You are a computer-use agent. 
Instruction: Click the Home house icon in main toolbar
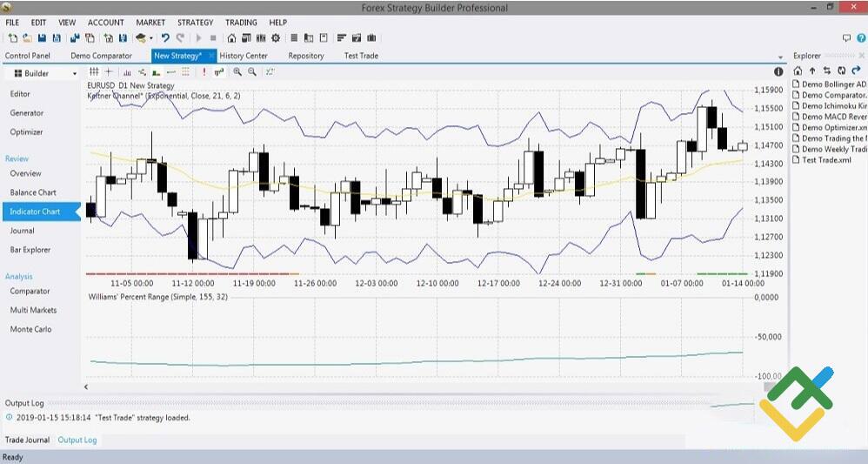tap(231, 38)
